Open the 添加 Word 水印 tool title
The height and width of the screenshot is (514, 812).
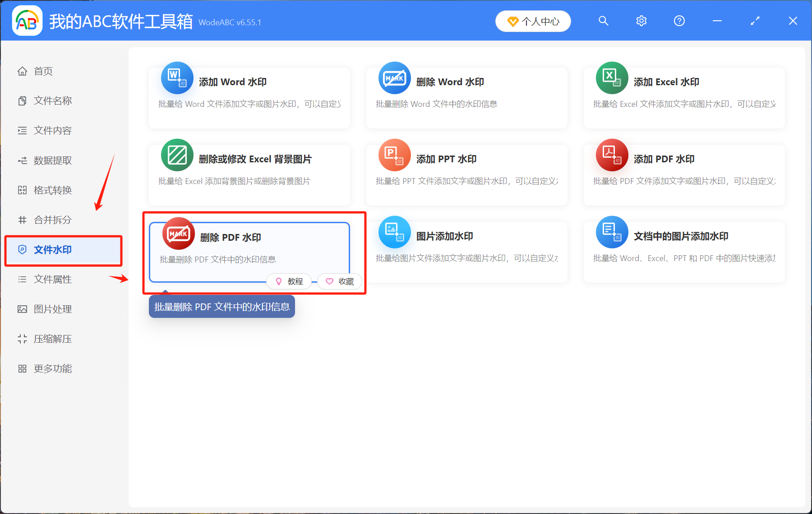coord(233,82)
